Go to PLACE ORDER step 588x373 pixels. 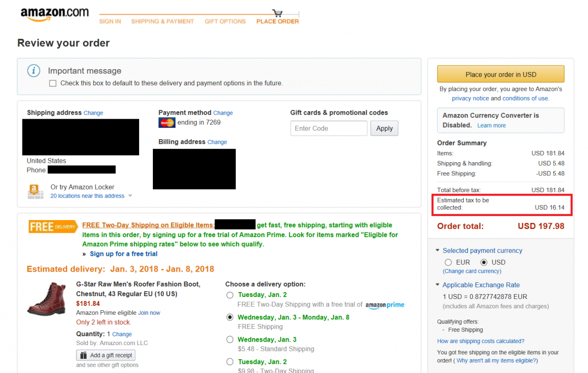278,22
